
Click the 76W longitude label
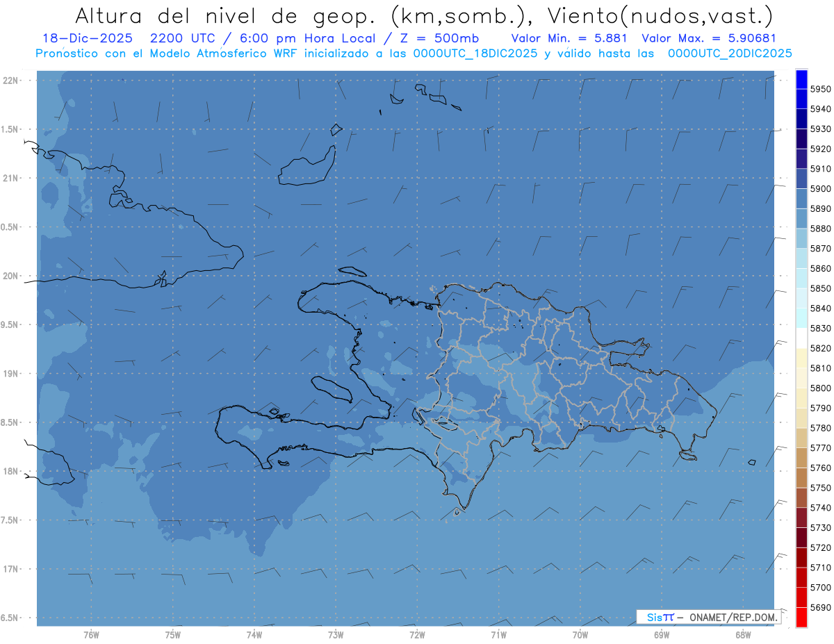point(91,634)
